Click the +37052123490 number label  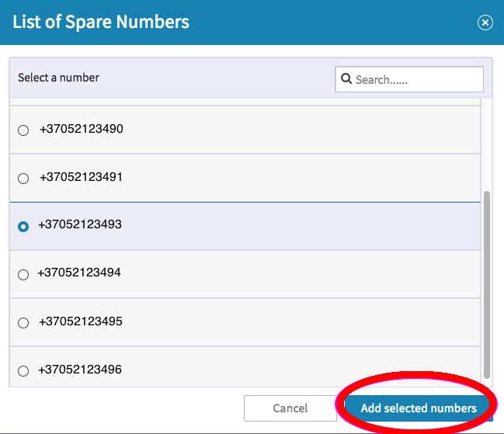(x=81, y=129)
